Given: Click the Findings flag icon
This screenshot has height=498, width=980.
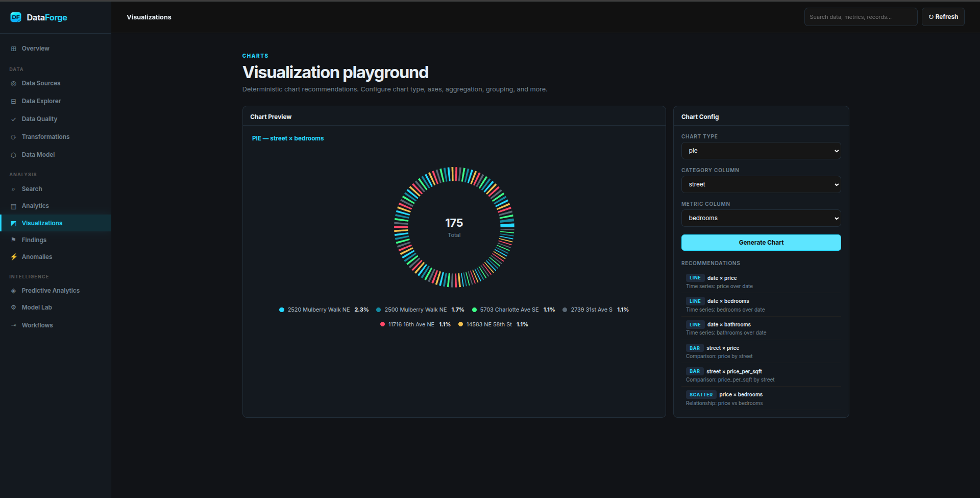Looking at the screenshot, I should 14,240.
